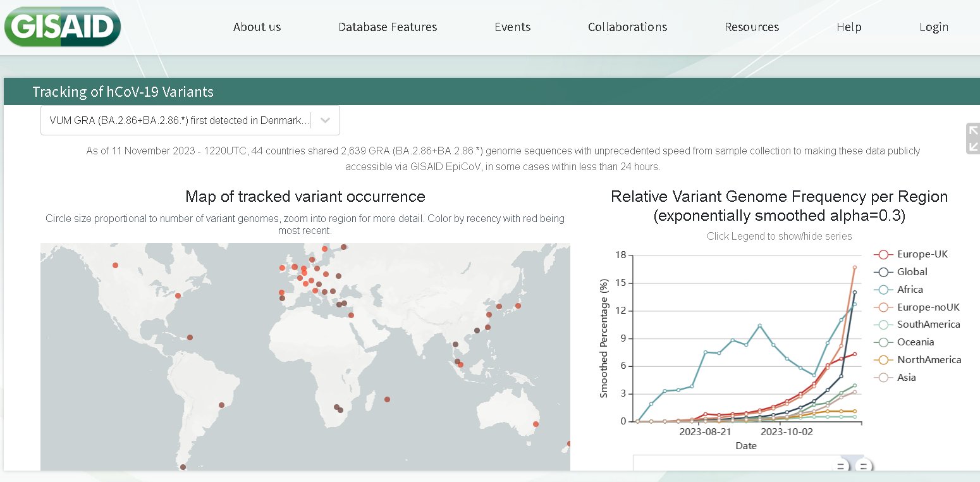
Task: Hide the Asia series from the chart
Action: (906, 378)
